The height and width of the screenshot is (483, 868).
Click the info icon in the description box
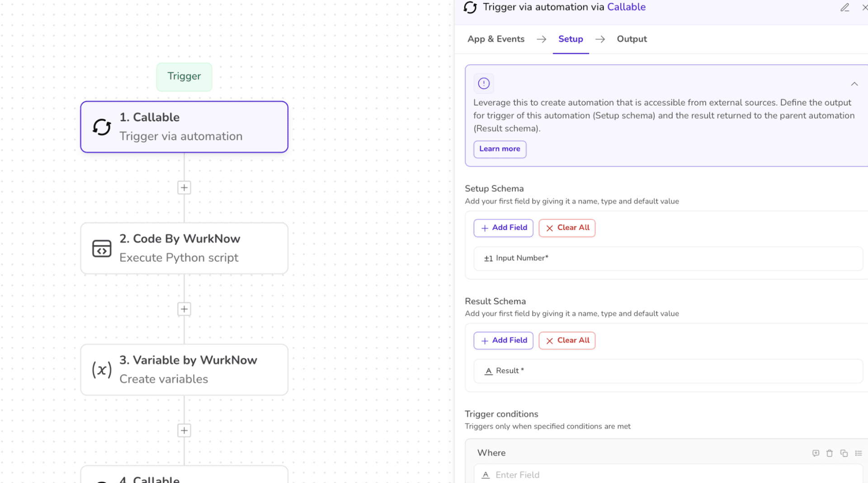tap(484, 84)
